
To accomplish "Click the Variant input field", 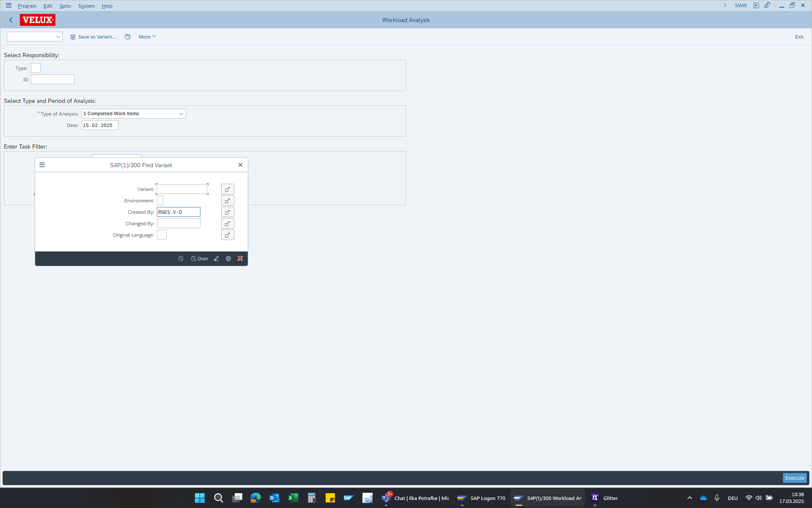I will click(x=182, y=189).
